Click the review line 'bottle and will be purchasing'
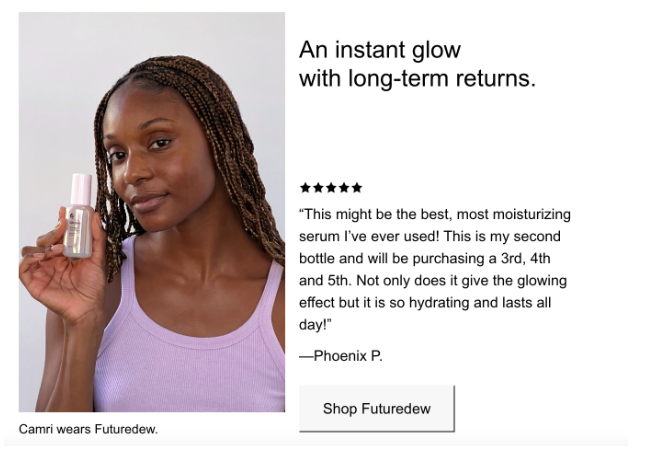This screenshot has width=649, height=457. pos(430,258)
